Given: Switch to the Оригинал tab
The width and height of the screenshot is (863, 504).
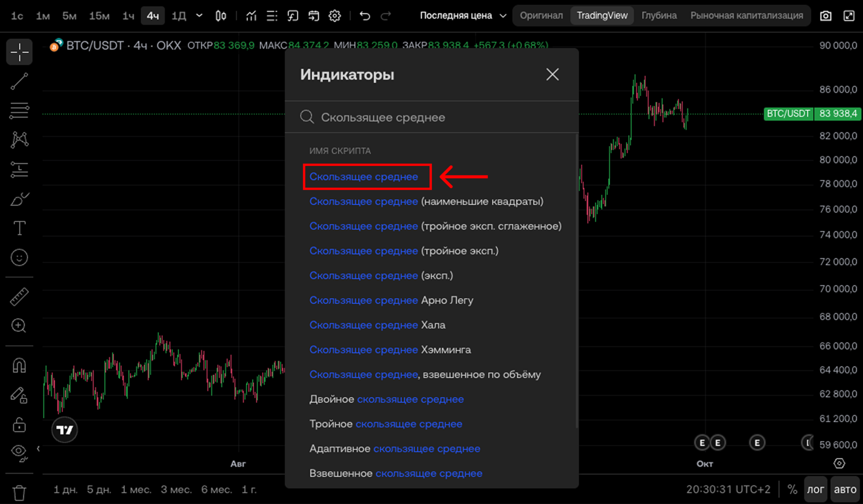Looking at the screenshot, I should pos(541,16).
